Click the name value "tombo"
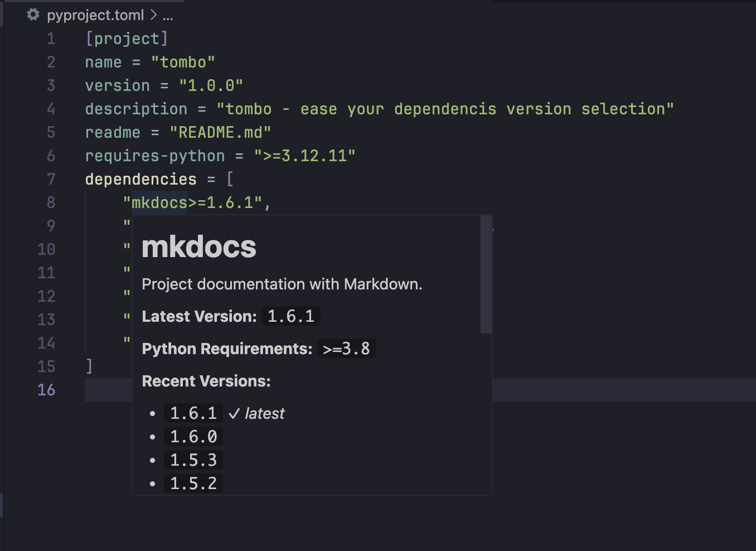This screenshot has width=756, height=551. 183,62
